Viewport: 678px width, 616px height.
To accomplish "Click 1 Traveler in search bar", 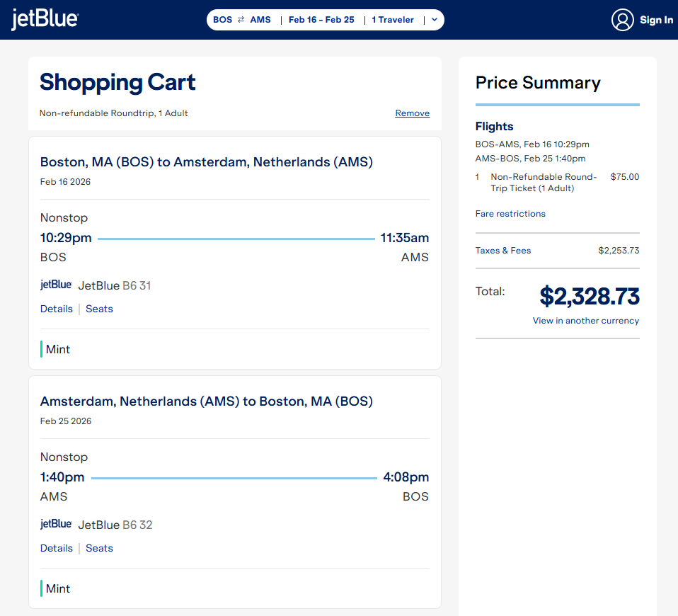I will [393, 19].
